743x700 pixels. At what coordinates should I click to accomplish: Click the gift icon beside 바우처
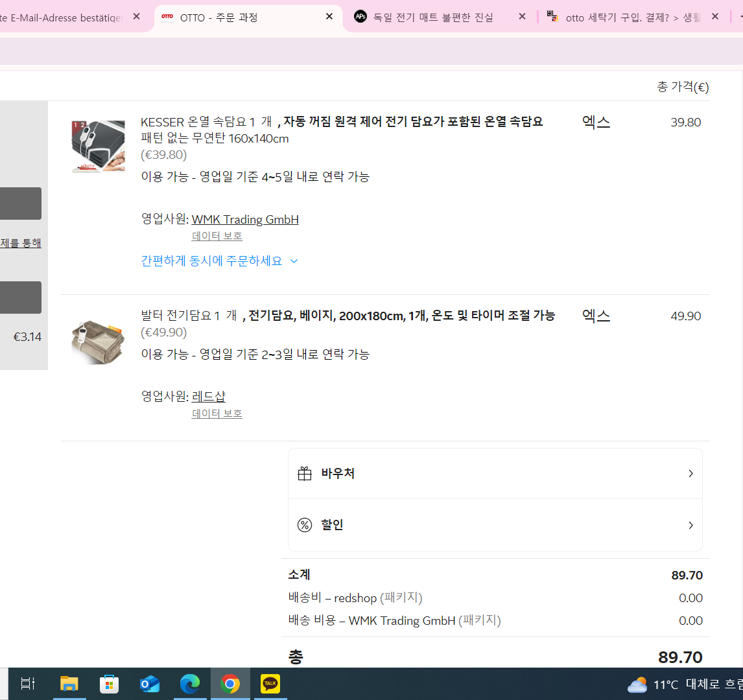tap(305, 474)
